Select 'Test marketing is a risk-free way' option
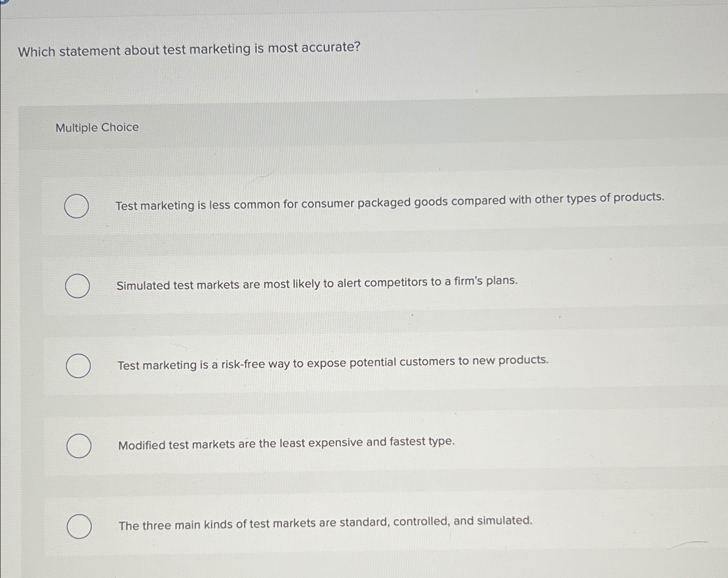This screenshot has height=578, width=728. pos(78,365)
